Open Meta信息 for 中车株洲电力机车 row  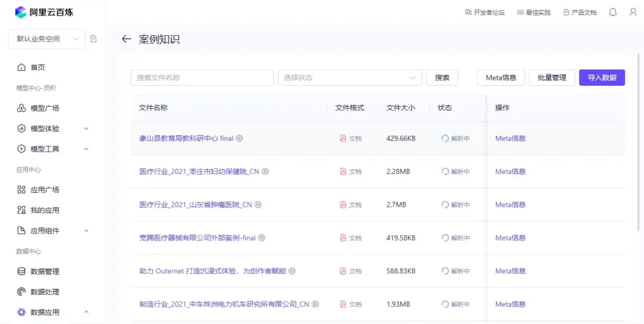pyautogui.click(x=510, y=304)
